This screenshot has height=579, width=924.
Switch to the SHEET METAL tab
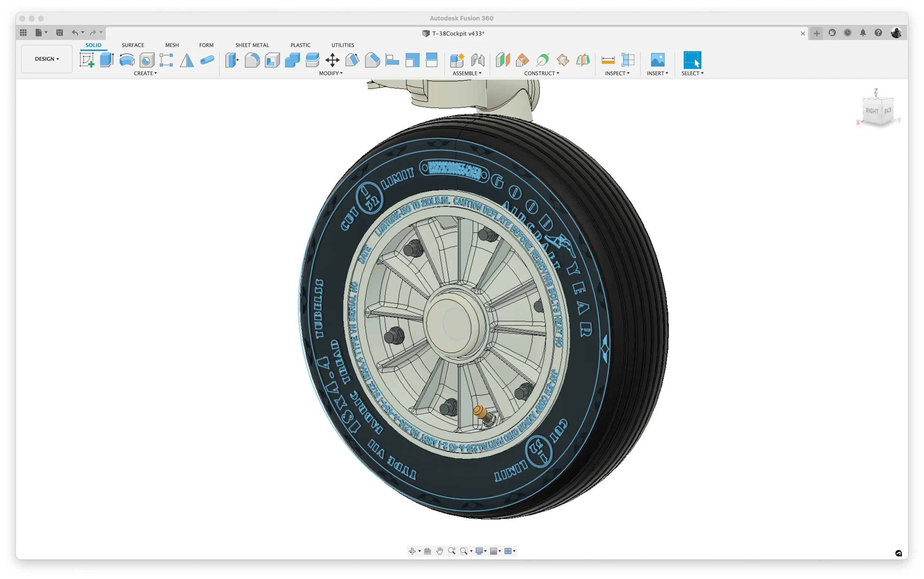tap(252, 45)
